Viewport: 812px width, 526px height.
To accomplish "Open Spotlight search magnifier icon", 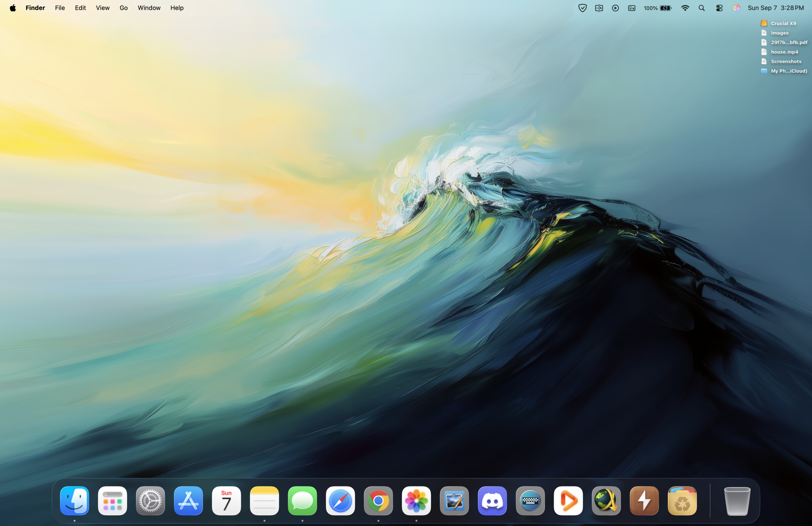I will 702,8.
